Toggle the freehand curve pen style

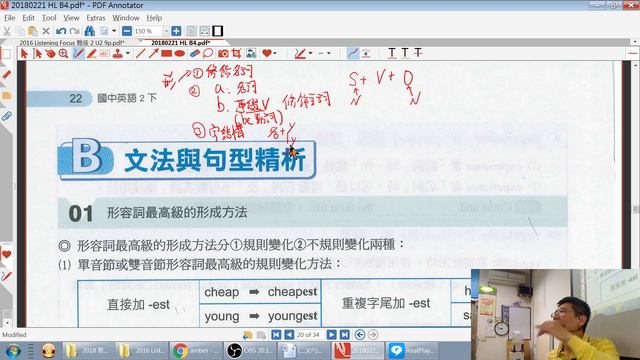(x=353, y=53)
